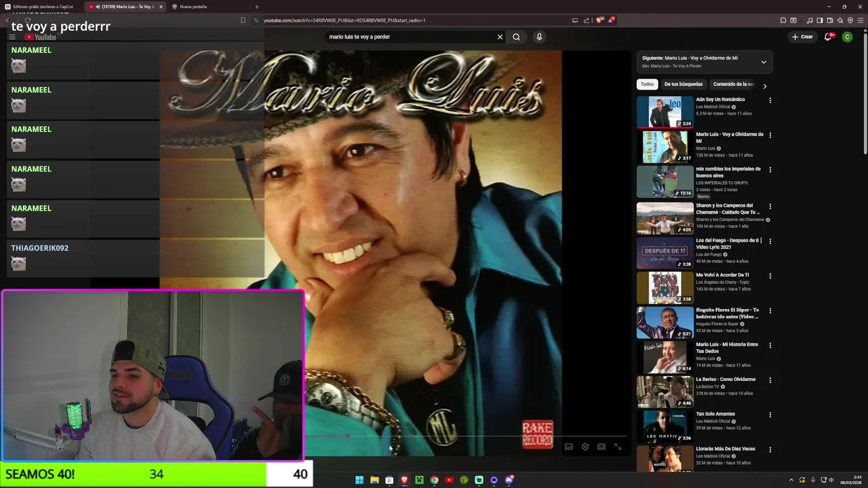
Task: Open the green C account avatar
Action: (x=847, y=37)
